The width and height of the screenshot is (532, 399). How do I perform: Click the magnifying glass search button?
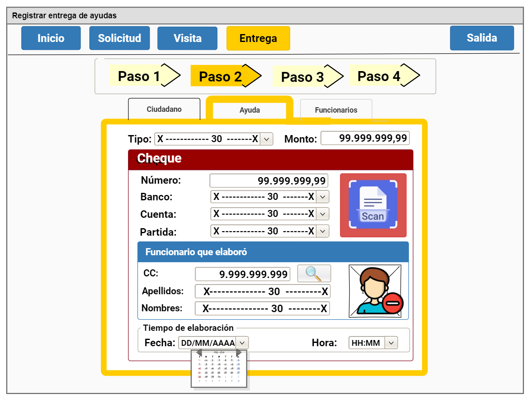314,273
